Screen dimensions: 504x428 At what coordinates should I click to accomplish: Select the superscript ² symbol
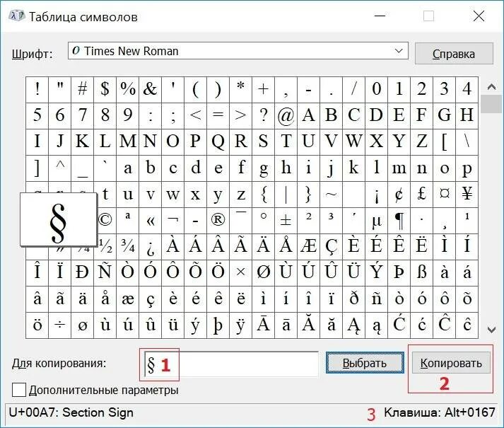(309, 221)
